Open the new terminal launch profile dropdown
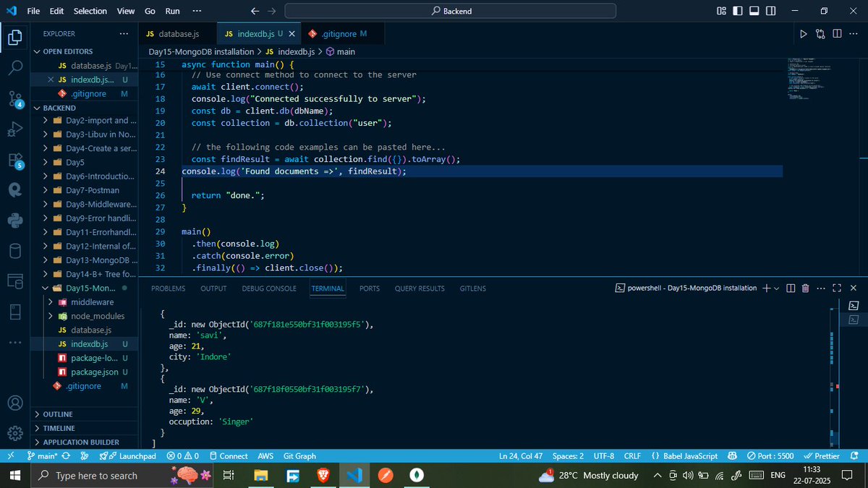 (x=777, y=288)
